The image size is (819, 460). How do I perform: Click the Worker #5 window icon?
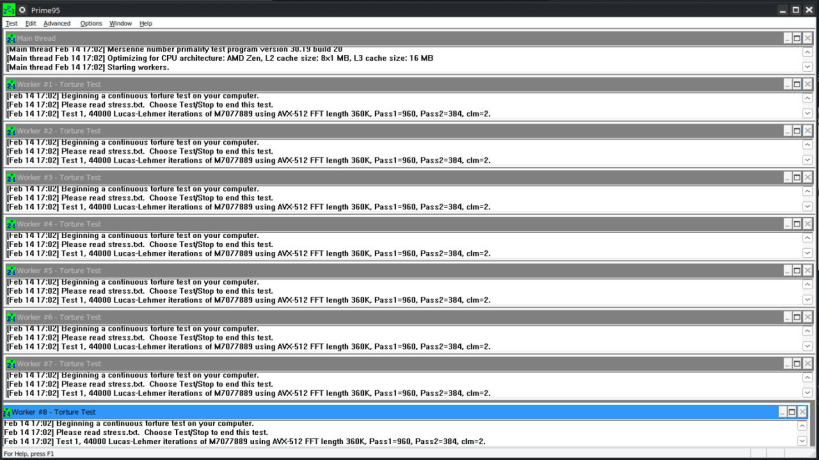(11, 270)
